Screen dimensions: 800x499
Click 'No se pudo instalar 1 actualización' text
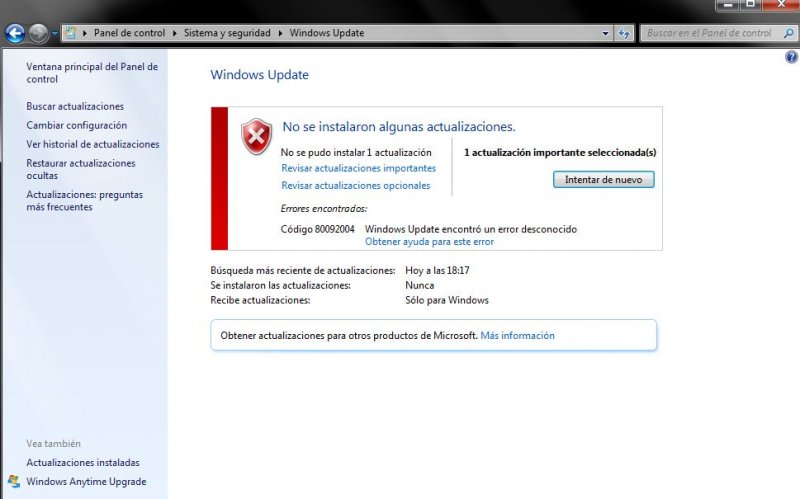coord(356,153)
